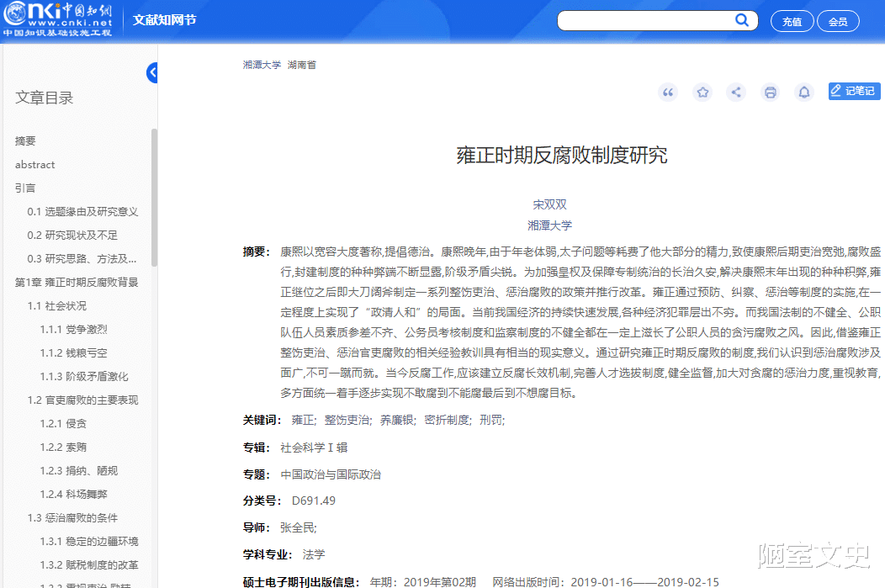Open section 1.1.2 钱粮亏空
885x588 pixels.
pyautogui.click(x=73, y=353)
